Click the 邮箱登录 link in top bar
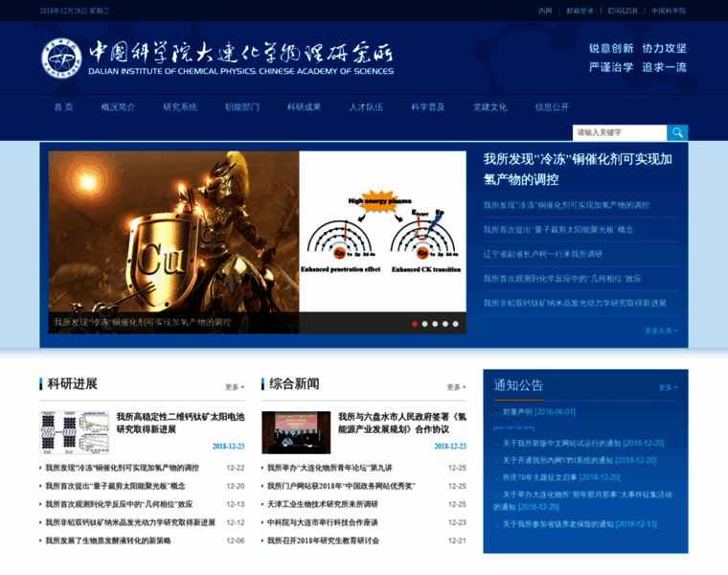Image resolution: width=728 pixels, height=575 pixels. (x=580, y=11)
